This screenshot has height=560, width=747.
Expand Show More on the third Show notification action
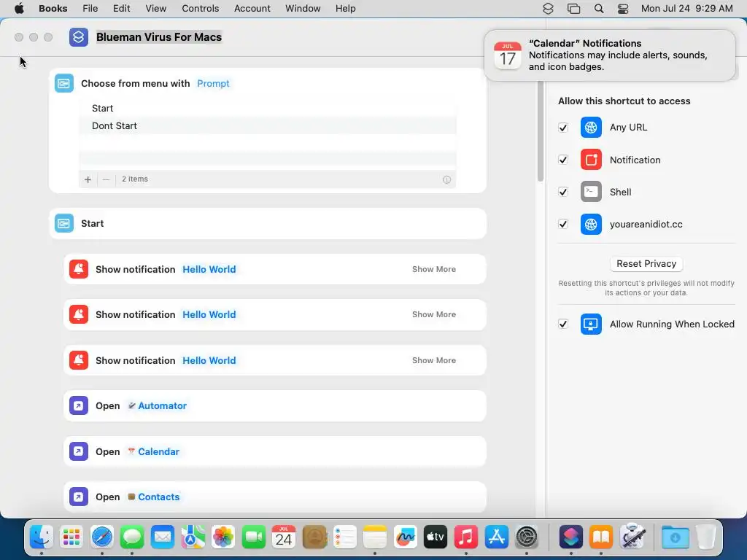tap(433, 360)
